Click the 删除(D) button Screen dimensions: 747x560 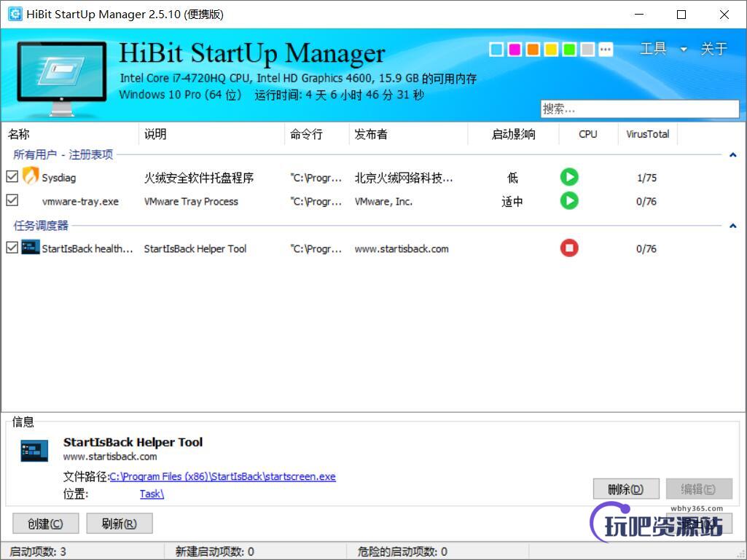[626, 489]
